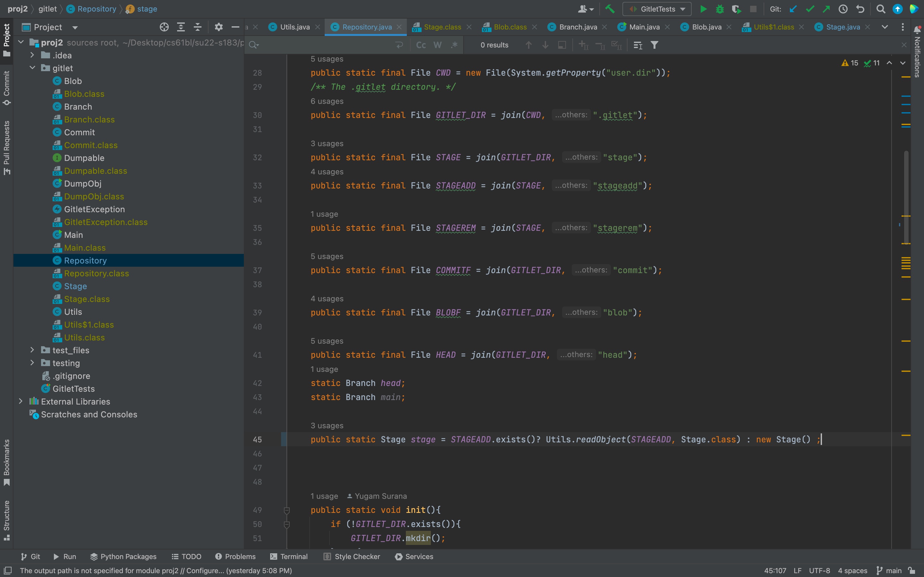Start debugging with the bug icon
The image size is (924, 577).
point(720,9)
